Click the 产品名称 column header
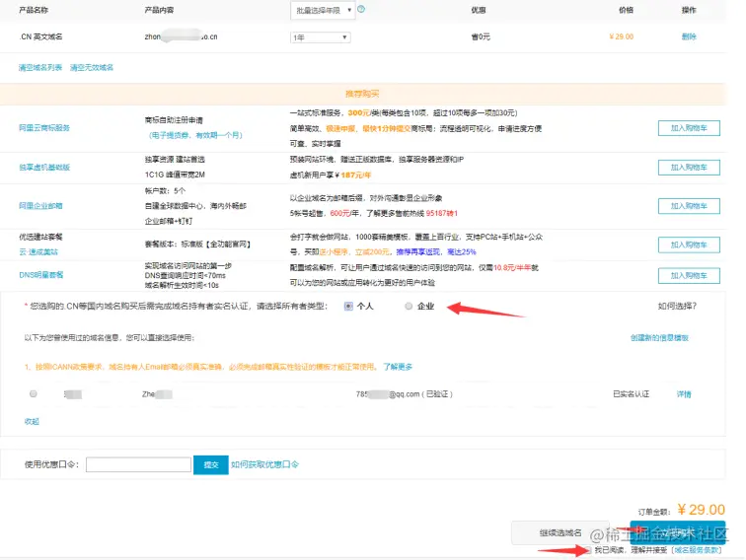 [x=34, y=10]
